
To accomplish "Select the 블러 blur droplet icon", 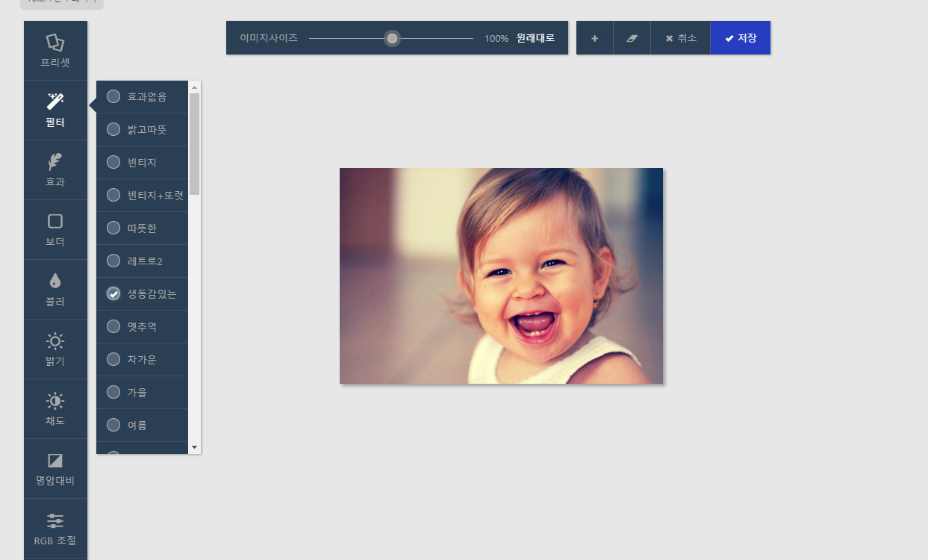I will [x=55, y=281].
